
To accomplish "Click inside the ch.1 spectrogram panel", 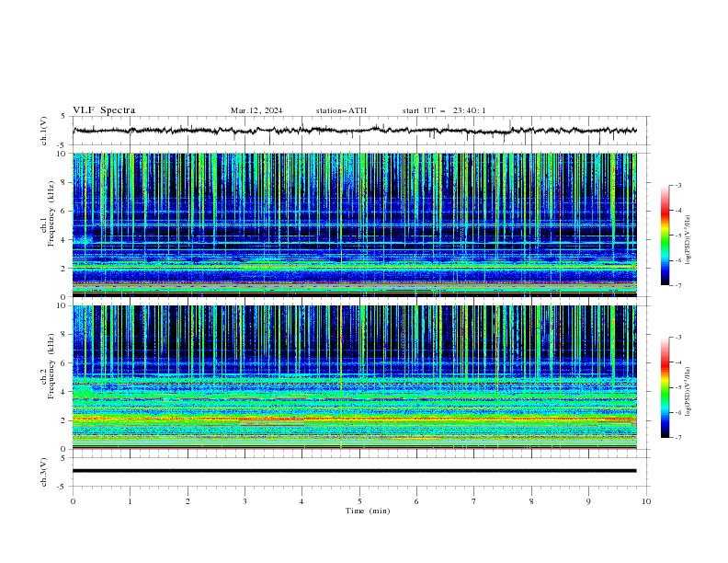I will [x=355, y=224].
